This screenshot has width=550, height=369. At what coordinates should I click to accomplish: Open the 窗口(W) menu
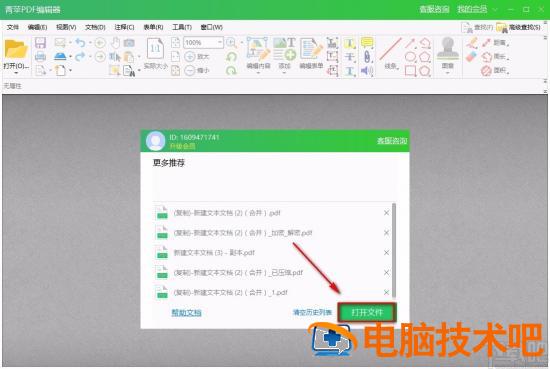[211, 27]
